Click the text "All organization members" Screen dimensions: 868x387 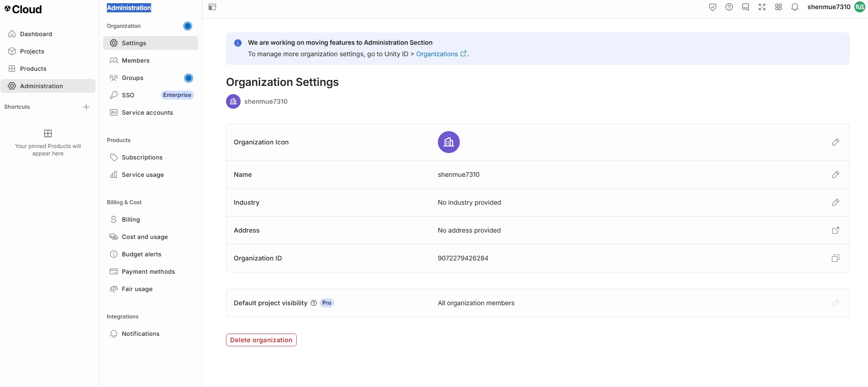point(476,303)
